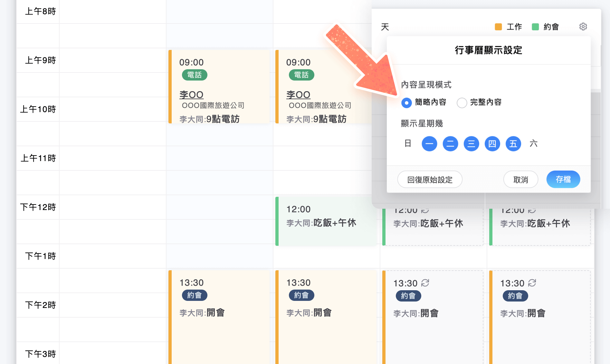Click 行事曆顯示設定 dialog title
The width and height of the screenshot is (610, 364).
pos(489,50)
